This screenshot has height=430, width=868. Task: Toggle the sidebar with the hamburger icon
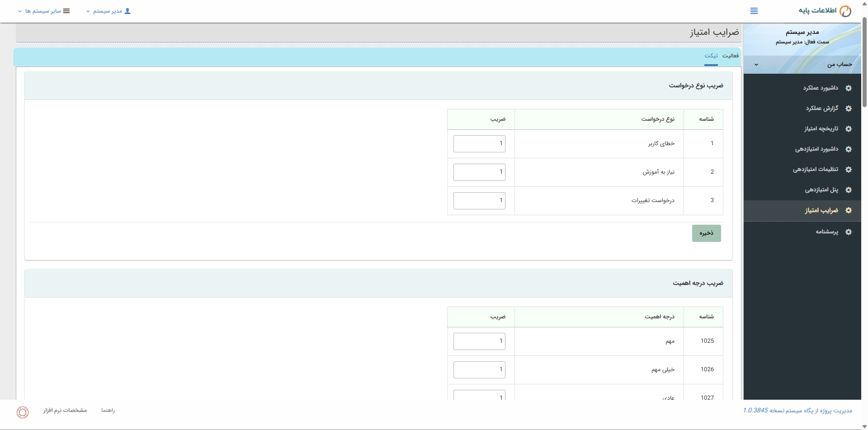[x=754, y=11]
